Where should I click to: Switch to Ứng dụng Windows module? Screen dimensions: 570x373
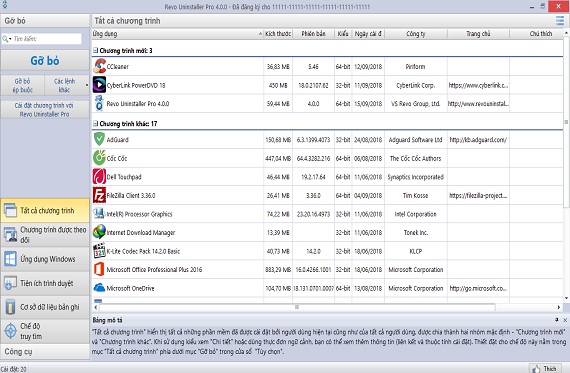tap(45, 259)
